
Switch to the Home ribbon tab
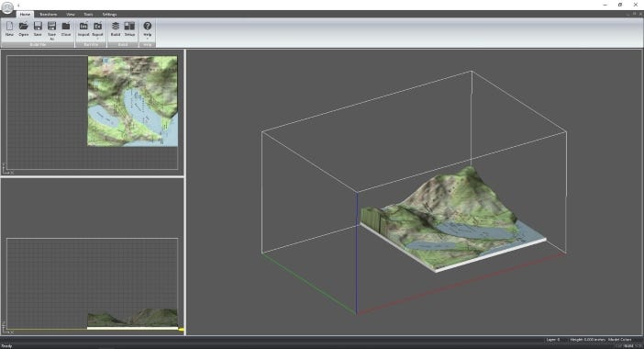pos(25,15)
